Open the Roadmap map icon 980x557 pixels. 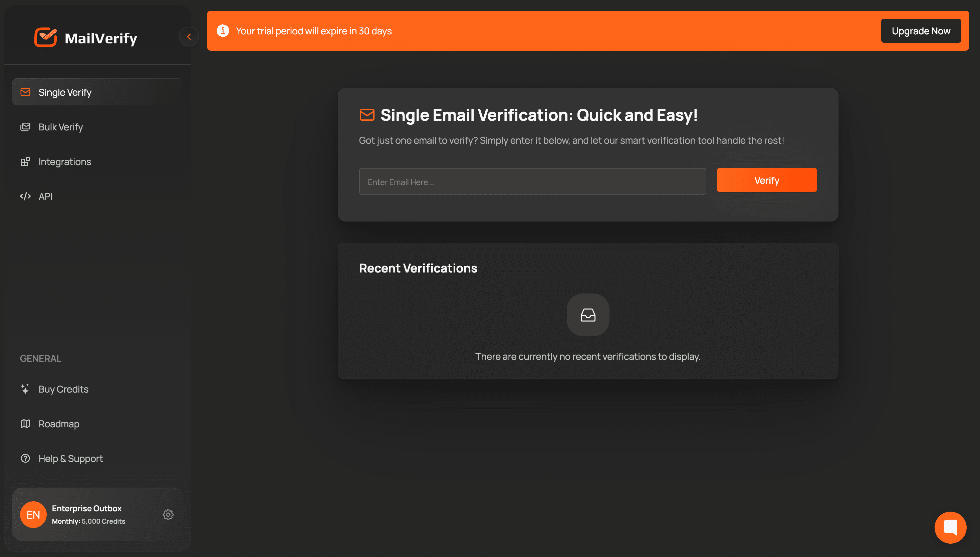pyautogui.click(x=25, y=424)
